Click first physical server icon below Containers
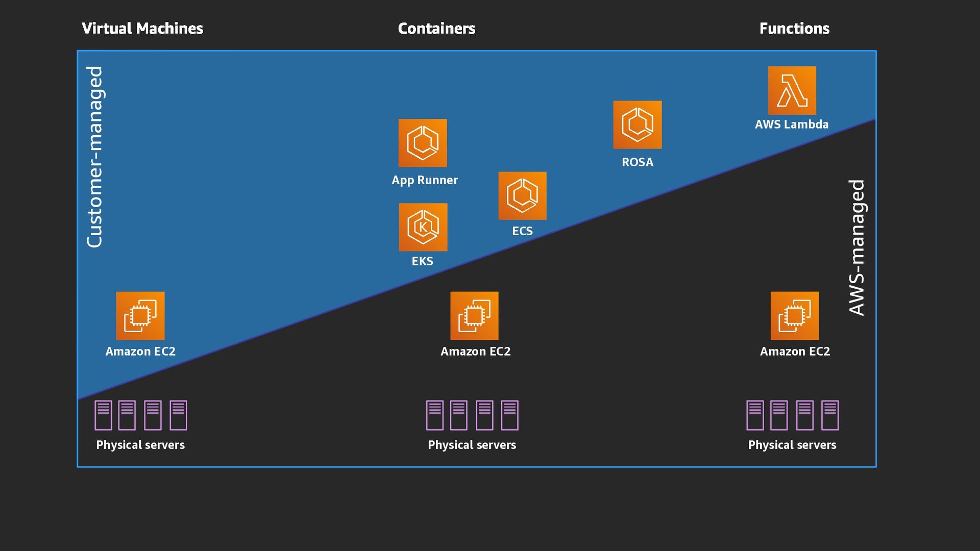 point(434,415)
